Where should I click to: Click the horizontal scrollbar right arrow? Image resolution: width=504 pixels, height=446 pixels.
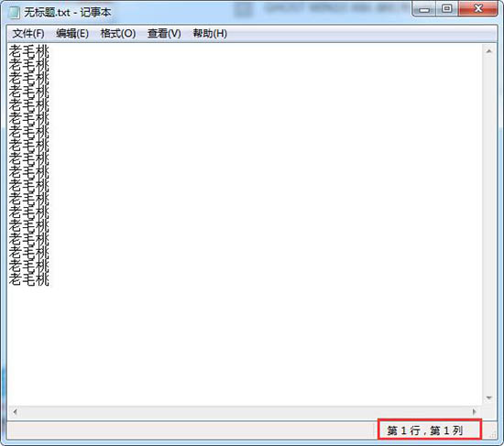[475, 411]
